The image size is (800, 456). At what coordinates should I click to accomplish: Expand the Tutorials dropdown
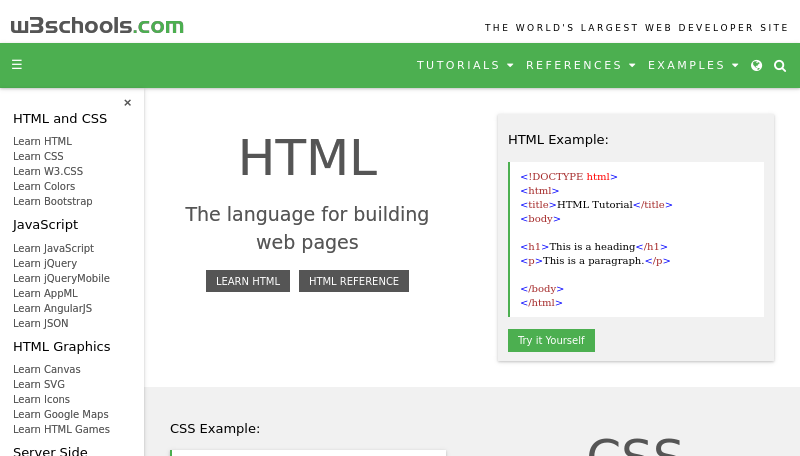click(465, 65)
